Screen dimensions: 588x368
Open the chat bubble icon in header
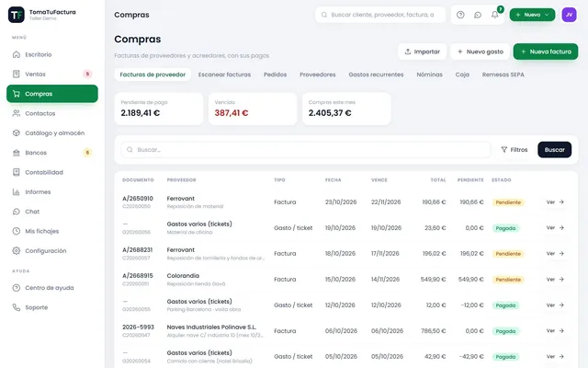pos(478,15)
